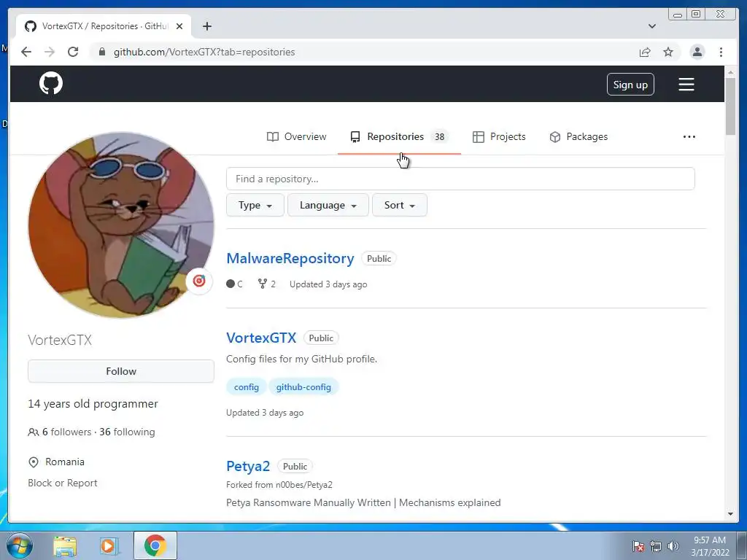Click Block or Report link
The image size is (747, 560).
coord(63,483)
